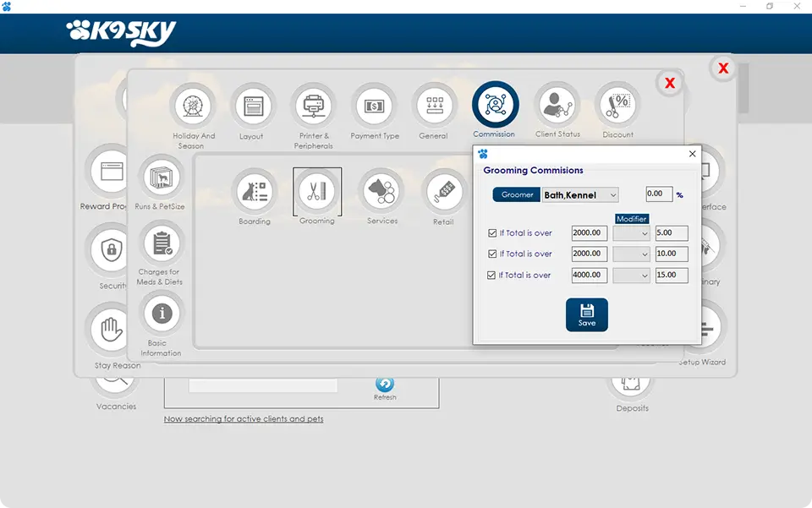Select the Payment Type icon
Viewport: 812px width, 508px height.
tap(374, 107)
